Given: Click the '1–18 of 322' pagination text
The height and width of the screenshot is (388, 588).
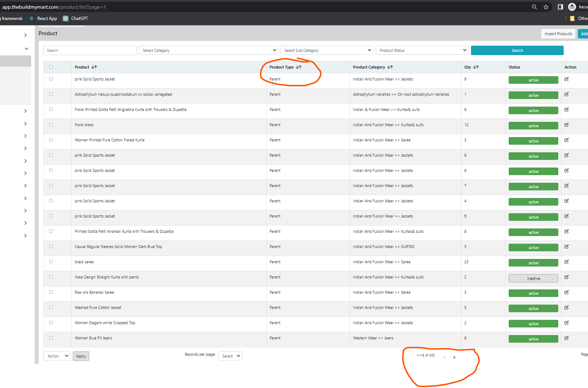Looking at the screenshot, I should [426, 355].
